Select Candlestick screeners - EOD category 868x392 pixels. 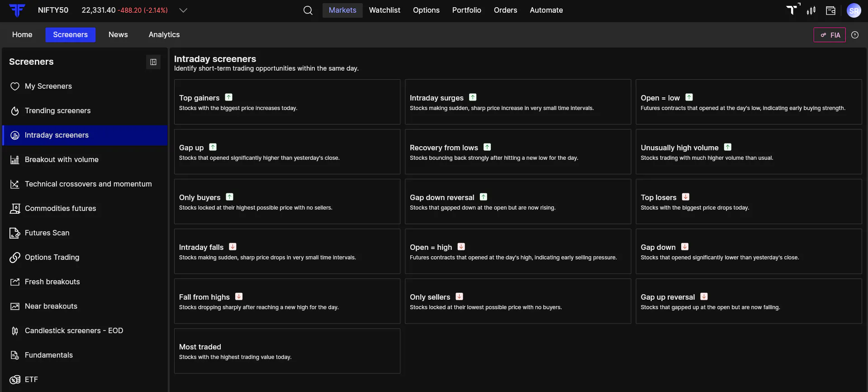tap(74, 331)
